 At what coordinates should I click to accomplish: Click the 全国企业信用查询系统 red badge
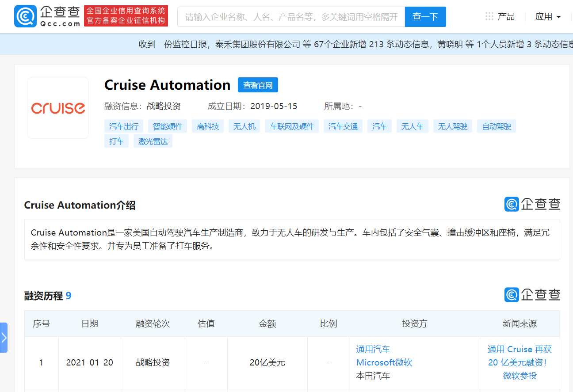tap(126, 16)
